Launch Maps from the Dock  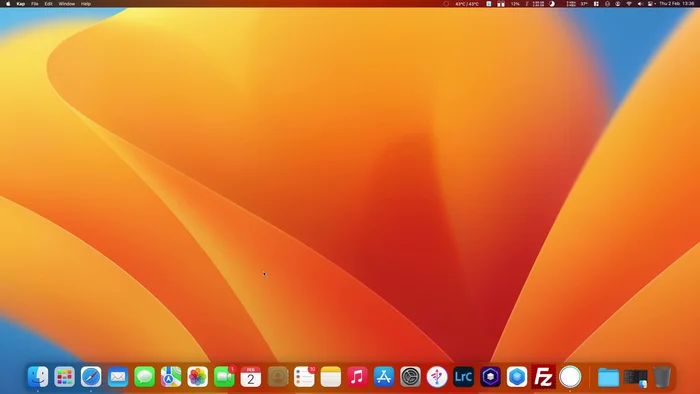coord(171,377)
